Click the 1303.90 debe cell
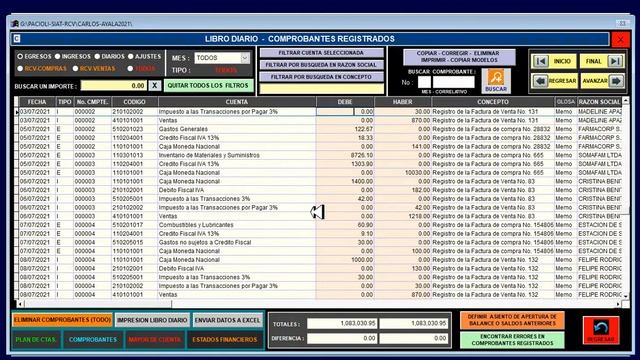 (345, 164)
